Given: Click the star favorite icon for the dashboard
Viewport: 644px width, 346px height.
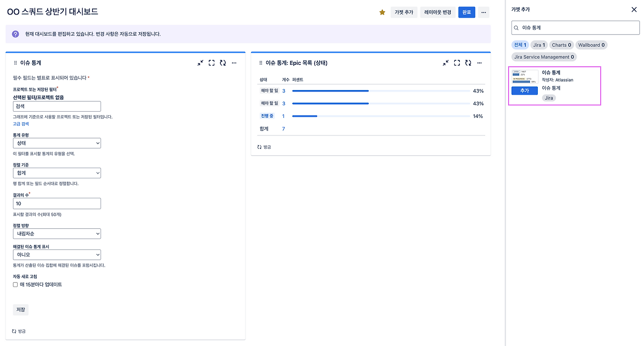Looking at the screenshot, I should click(x=382, y=12).
